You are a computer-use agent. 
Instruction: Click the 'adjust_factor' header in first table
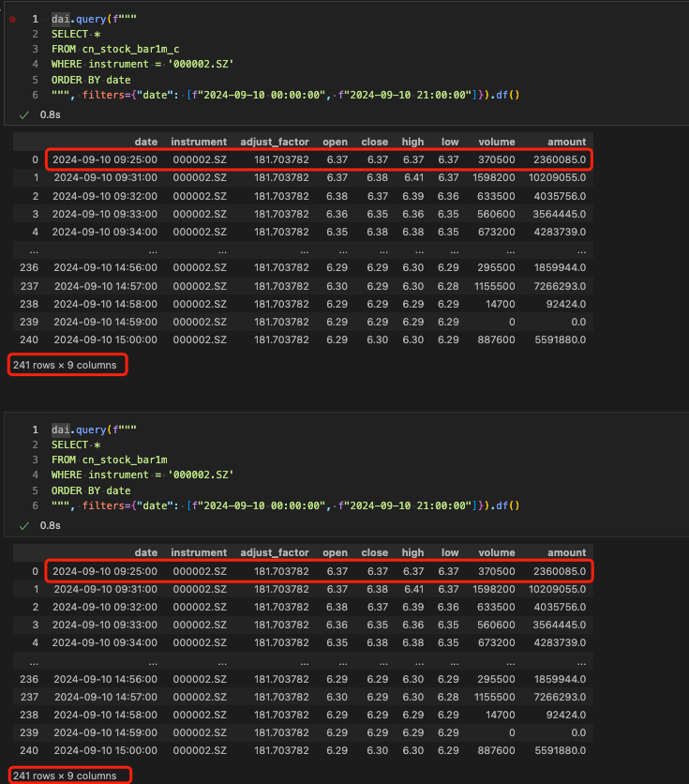(x=275, y=143)
